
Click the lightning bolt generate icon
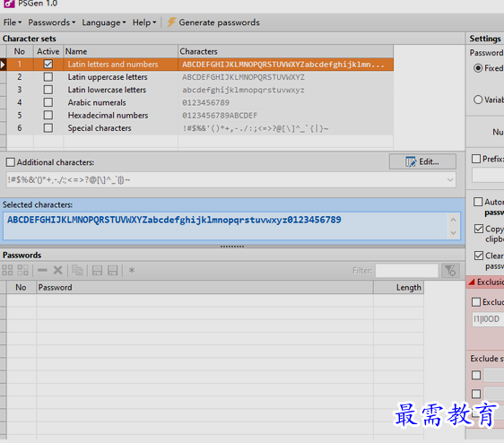pyautogui.click(x=171, y=22)
